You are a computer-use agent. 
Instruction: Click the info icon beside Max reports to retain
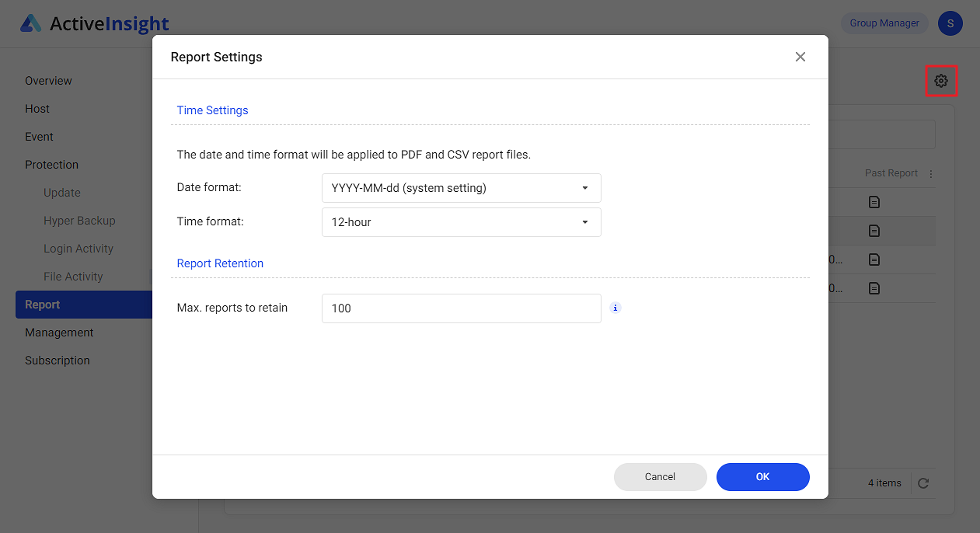tap(615, 308)
